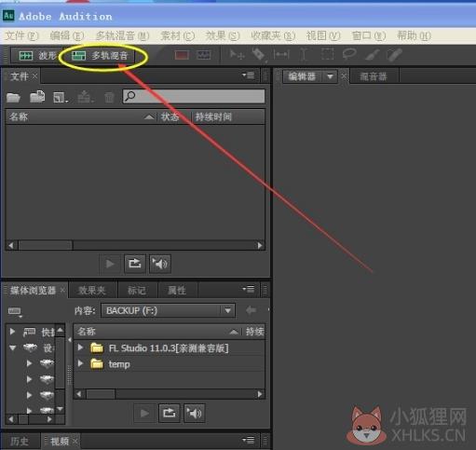Click the Media Browser drive shortcut icon
The height and width of the screenshot is (450, 476).
pos(15,311)
